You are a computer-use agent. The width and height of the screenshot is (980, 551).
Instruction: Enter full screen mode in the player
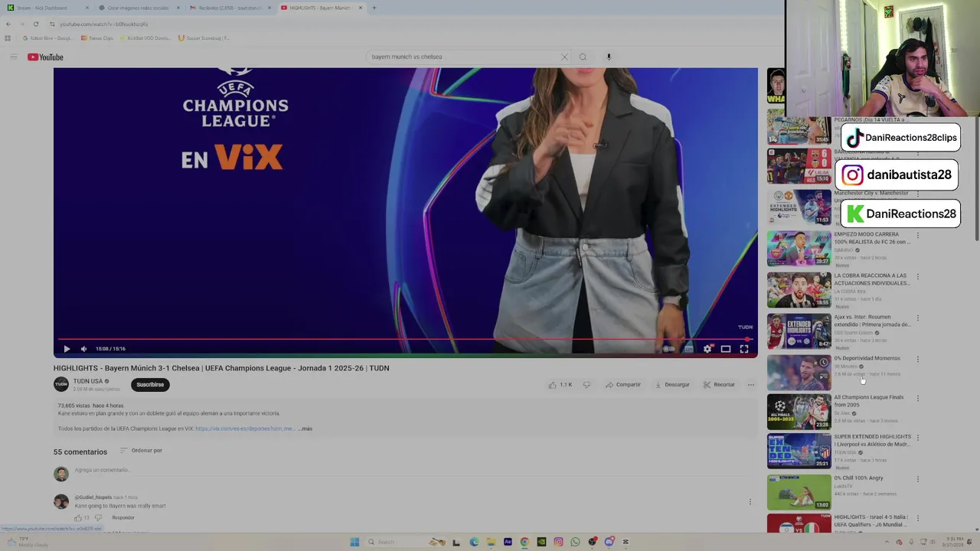coord(744,349)
